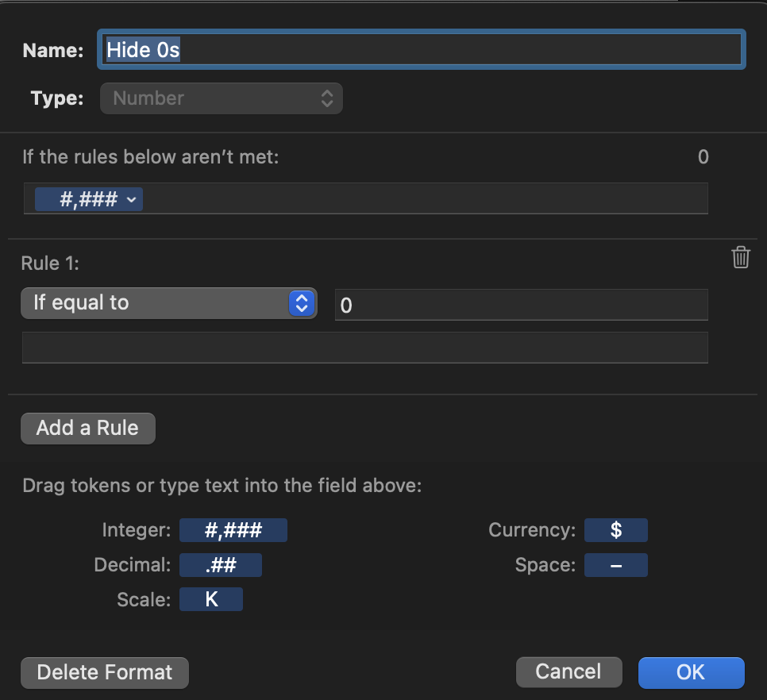The height and width of the screenshot is (700, 767).
Task: Click the Add a Rule button
Action: (x=87, y=428)
